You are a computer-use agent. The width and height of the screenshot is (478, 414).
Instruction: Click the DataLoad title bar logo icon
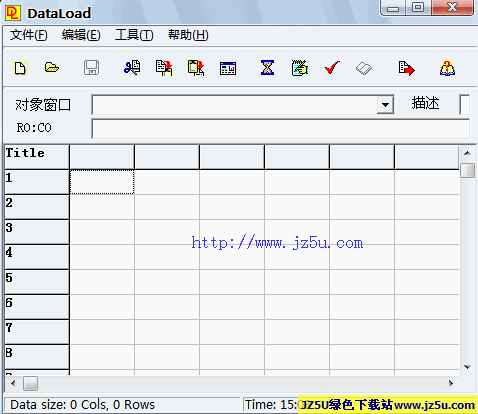13,13
